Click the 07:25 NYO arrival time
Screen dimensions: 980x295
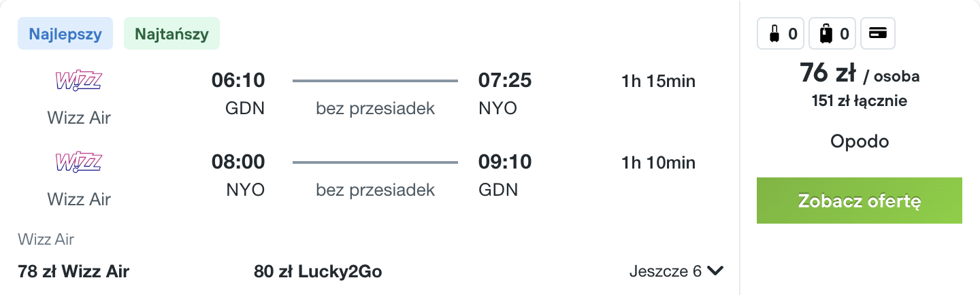coord(505,94)
